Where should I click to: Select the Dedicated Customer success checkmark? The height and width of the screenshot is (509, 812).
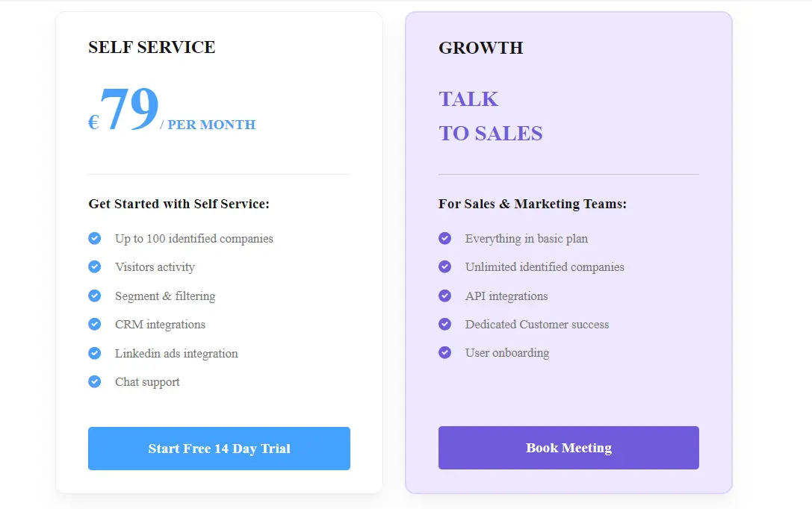tap(445, 324)
